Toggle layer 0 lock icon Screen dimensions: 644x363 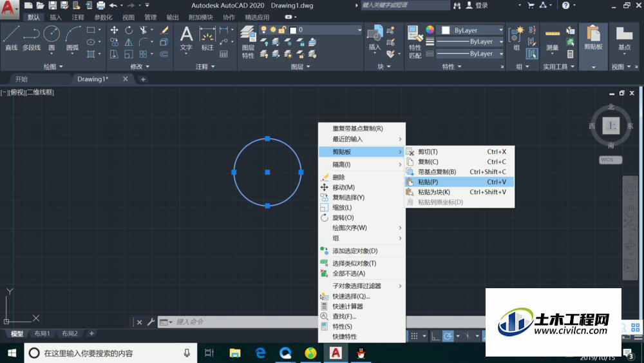(282, 30)
